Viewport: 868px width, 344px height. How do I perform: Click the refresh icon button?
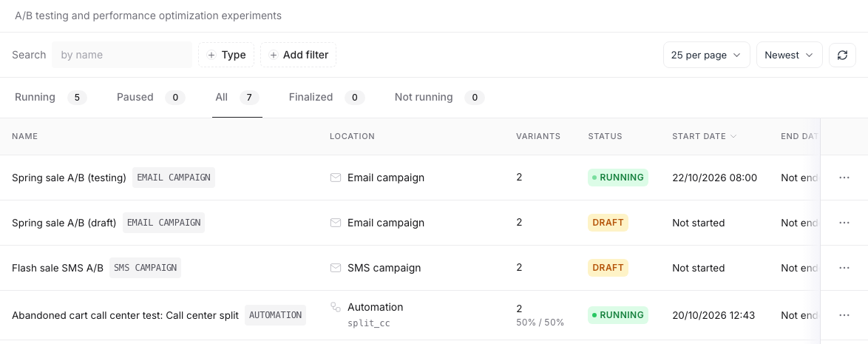(x=842, y=55)
